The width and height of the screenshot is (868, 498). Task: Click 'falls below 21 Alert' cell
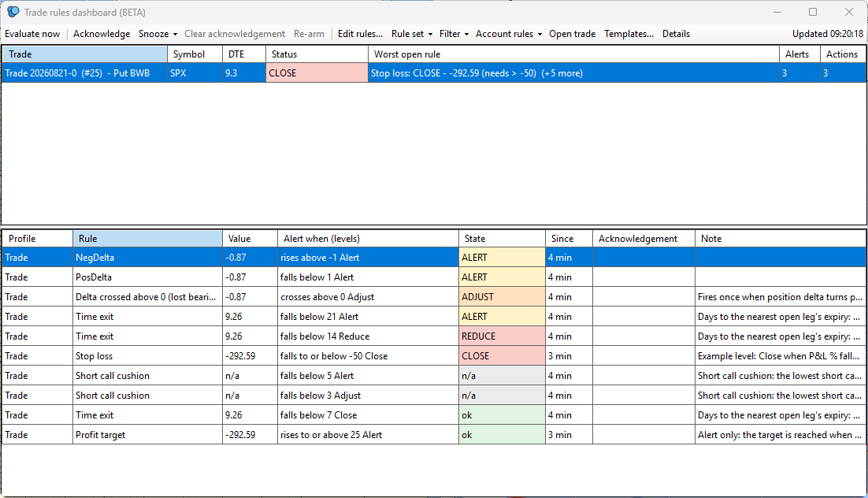pyautogui.click(x=368, y=317)
